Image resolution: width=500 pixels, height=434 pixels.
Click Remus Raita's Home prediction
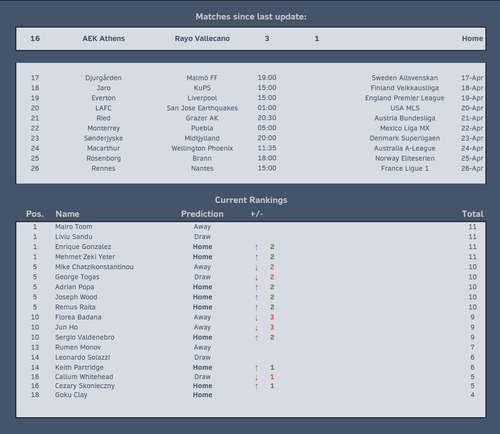202,307
